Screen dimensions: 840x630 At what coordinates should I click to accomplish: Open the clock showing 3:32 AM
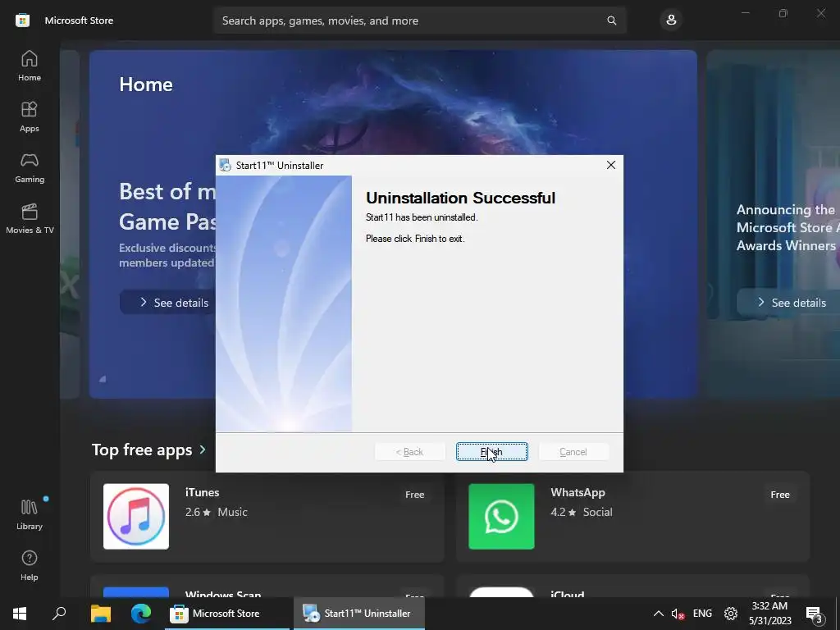point(769,614)
